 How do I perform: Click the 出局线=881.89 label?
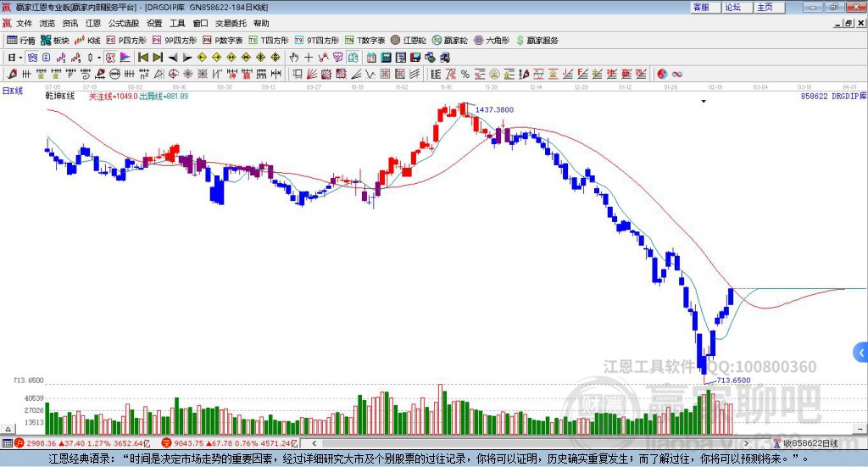(x=164, y=97)
